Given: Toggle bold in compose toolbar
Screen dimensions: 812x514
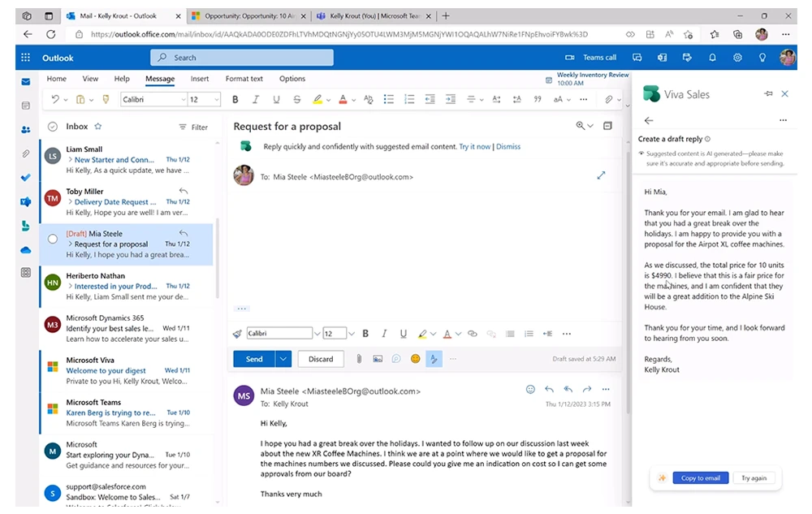Looking at the screenshot, I should tap(365, 334).
